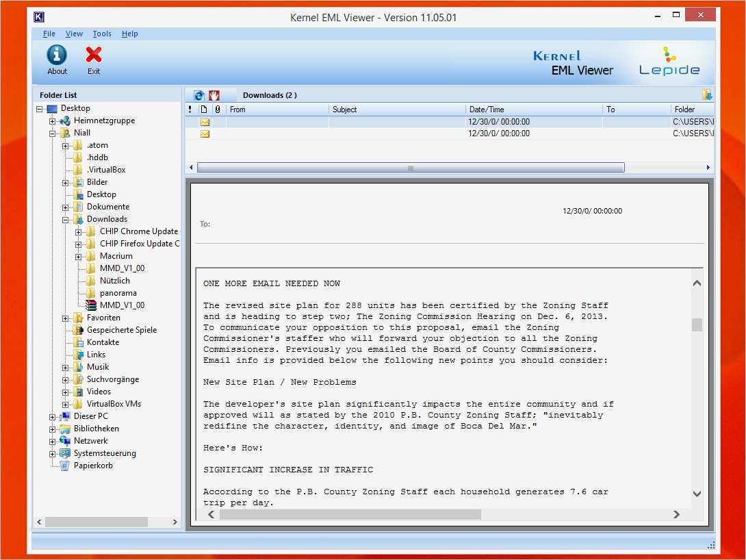Select VirtualBox VMs folder
This screenshot has width=746, height=560.
(114, 403)
